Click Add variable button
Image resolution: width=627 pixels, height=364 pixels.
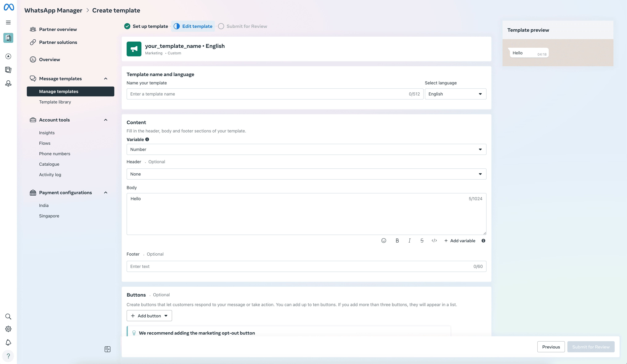point(460,240)
